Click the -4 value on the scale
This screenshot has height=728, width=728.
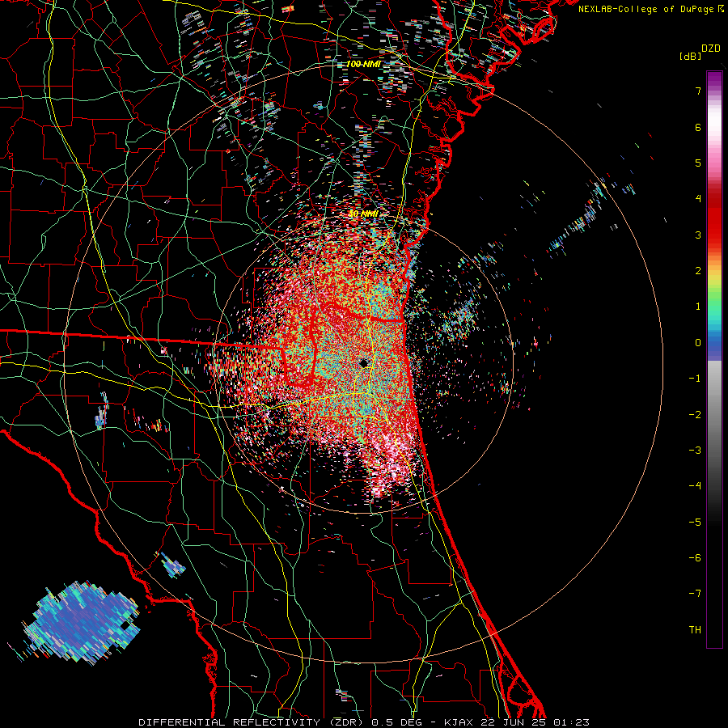(695, 486)
